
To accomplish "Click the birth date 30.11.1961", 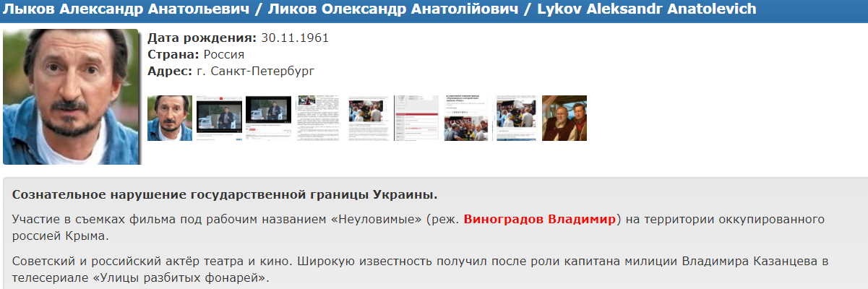I will click(294, 38).
